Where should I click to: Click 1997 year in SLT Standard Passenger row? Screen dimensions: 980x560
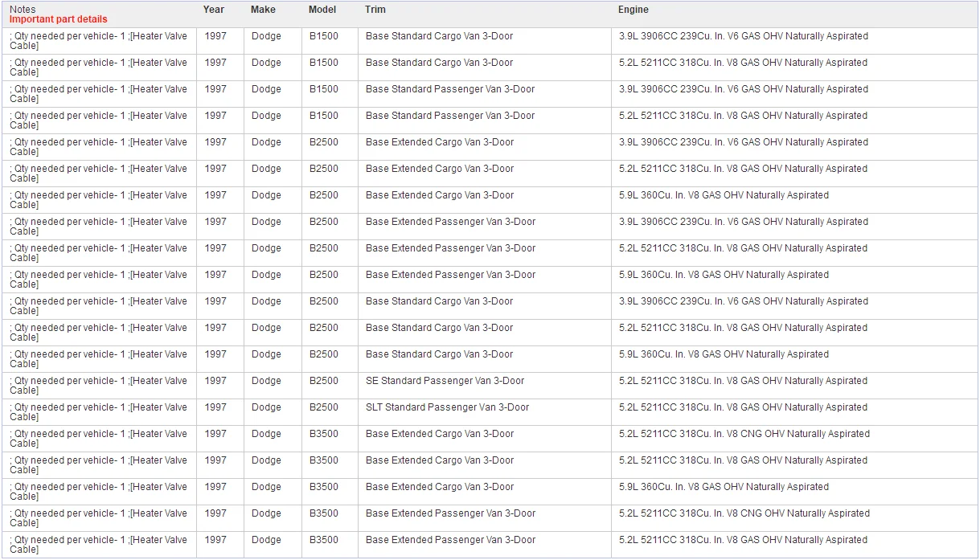(215, 407)
